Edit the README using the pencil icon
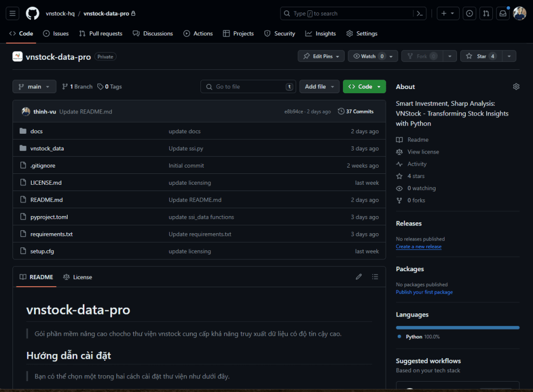 [x=359, y=276]
